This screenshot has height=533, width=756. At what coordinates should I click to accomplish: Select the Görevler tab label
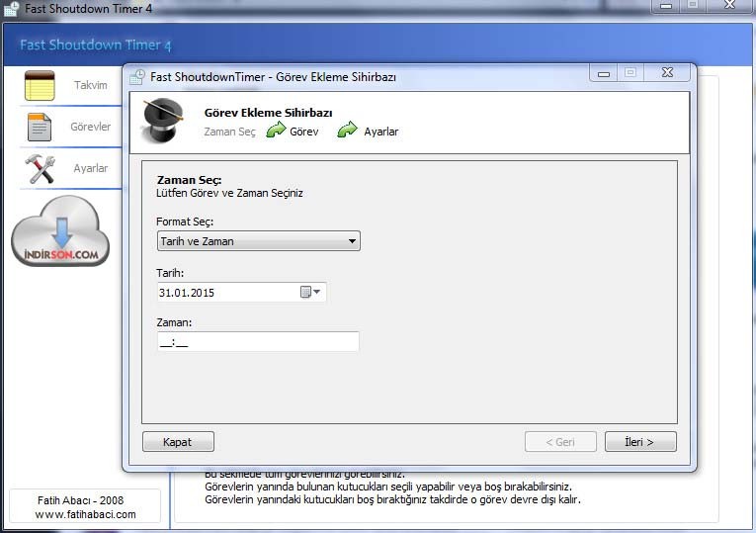coord(90,127)
